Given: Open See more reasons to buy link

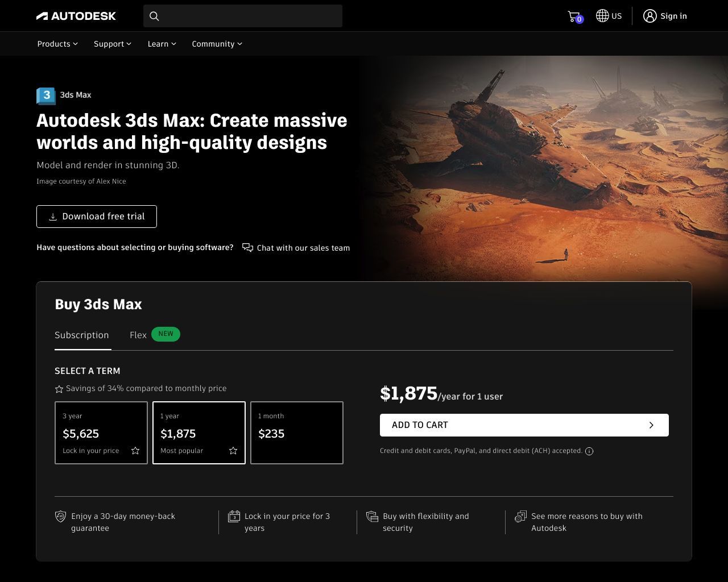Looking at the screenshot, I should pos(586,522).
